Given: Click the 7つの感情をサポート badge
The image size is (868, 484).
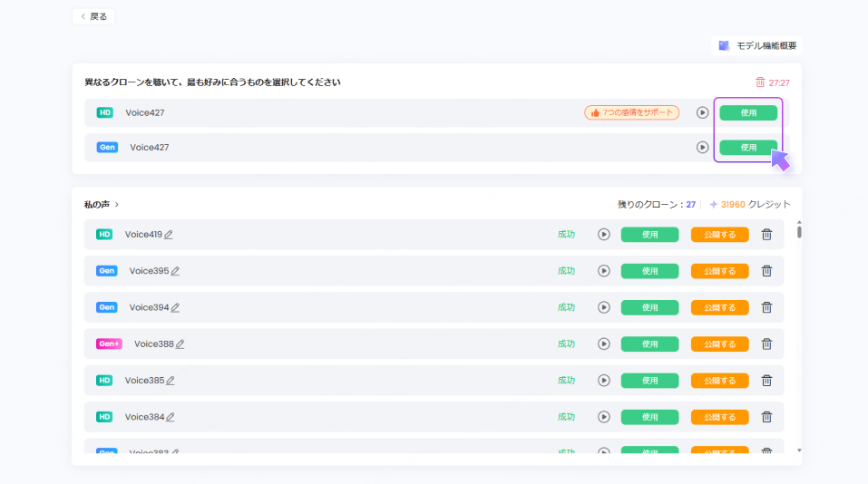Looking at the screenshot, I should click(631, 112).
